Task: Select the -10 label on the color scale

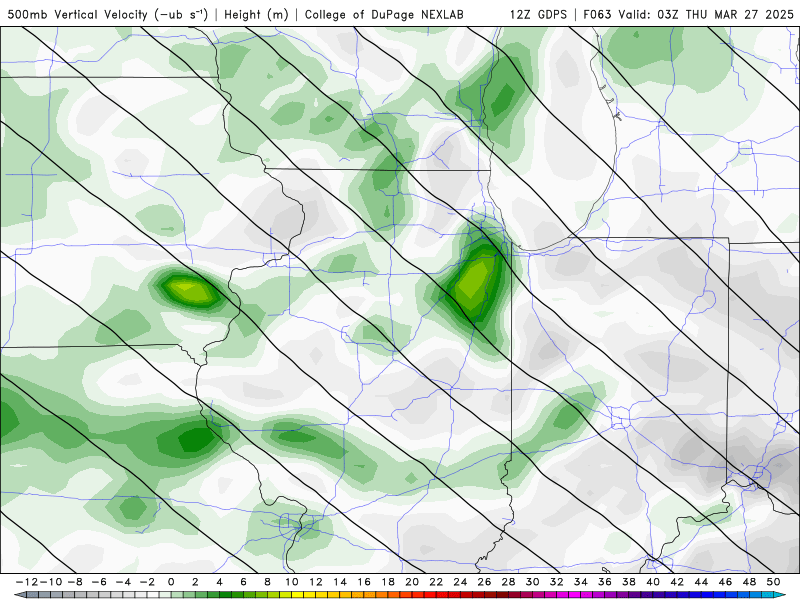Action: [x=51, y=582]
